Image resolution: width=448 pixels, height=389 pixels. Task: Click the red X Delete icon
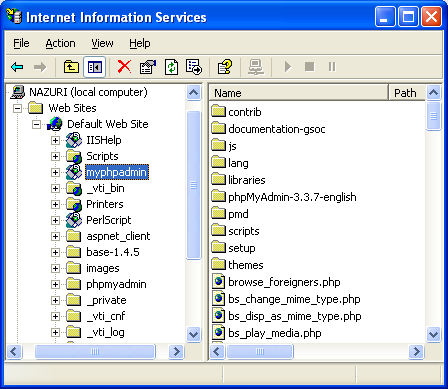pyautogui.click(x=124, y=67)
